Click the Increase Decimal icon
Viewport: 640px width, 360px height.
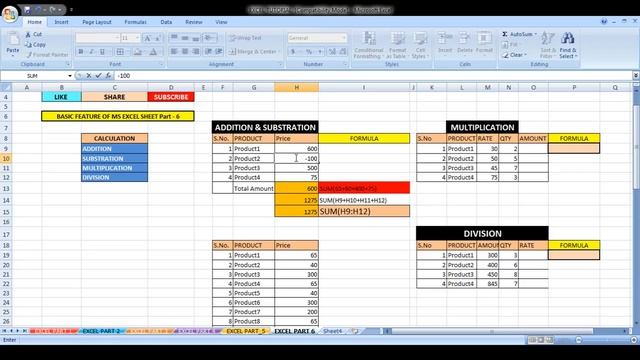tap(332, 51)
